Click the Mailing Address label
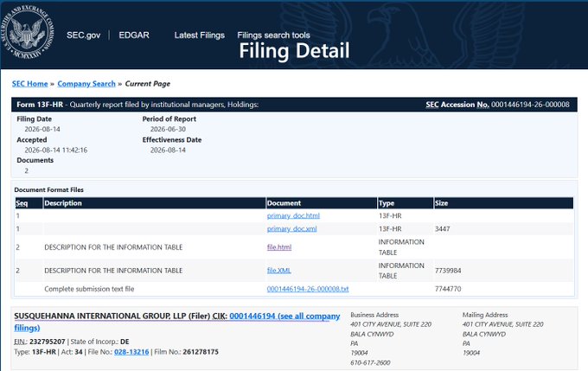 485,315
